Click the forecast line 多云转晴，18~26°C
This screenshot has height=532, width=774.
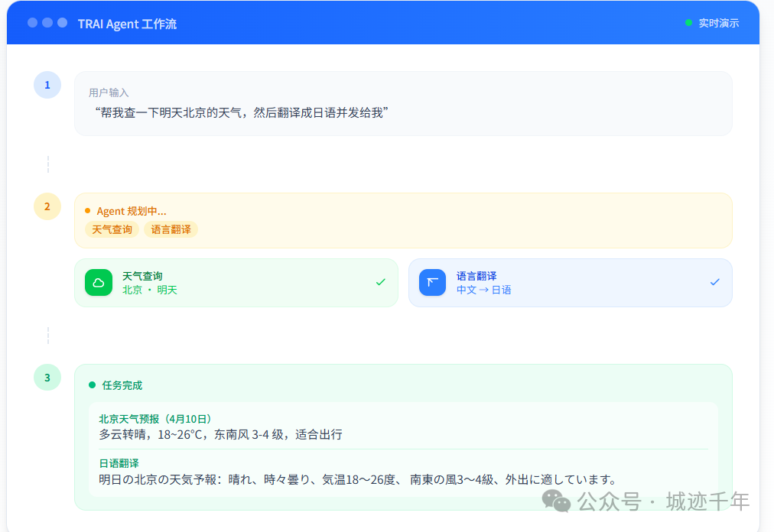point(220,435)
